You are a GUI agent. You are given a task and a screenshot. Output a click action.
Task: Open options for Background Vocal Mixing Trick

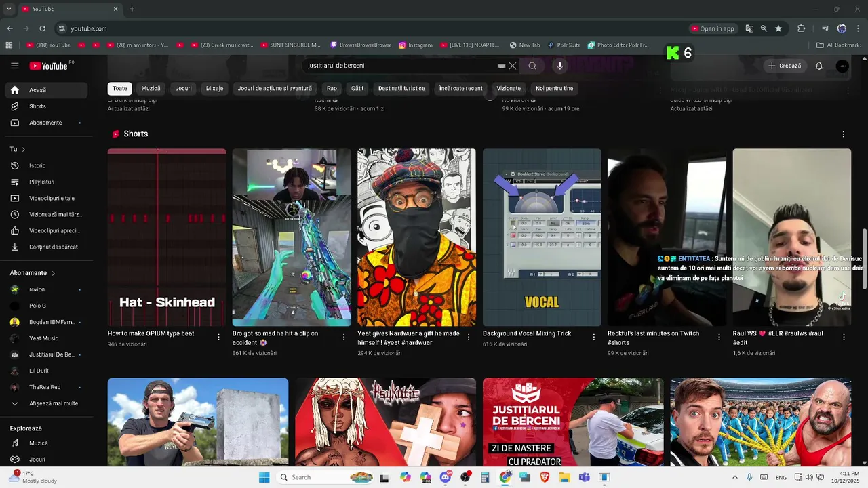tap(594, 337)
